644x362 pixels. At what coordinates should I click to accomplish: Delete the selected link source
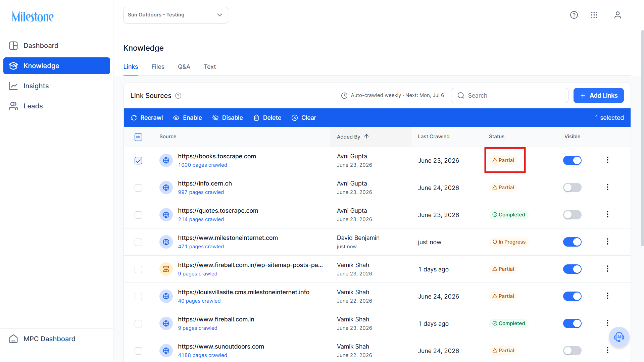click(267, 118)
